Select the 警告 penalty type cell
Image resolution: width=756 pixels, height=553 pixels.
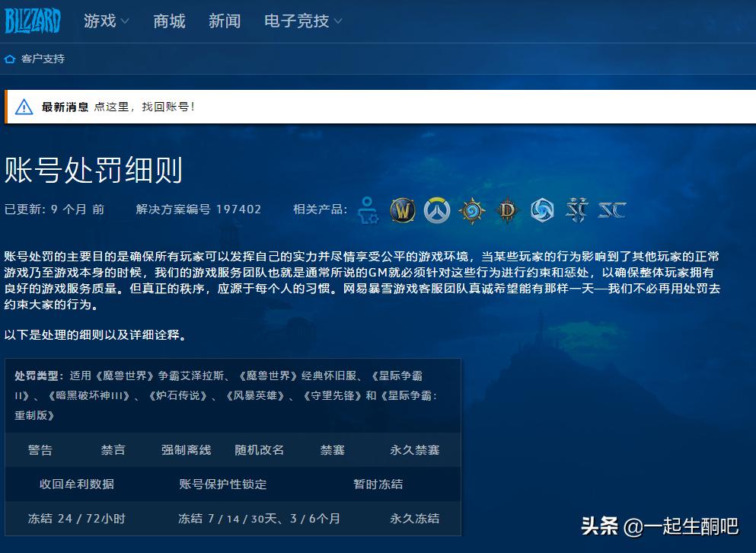click(40, 450)
